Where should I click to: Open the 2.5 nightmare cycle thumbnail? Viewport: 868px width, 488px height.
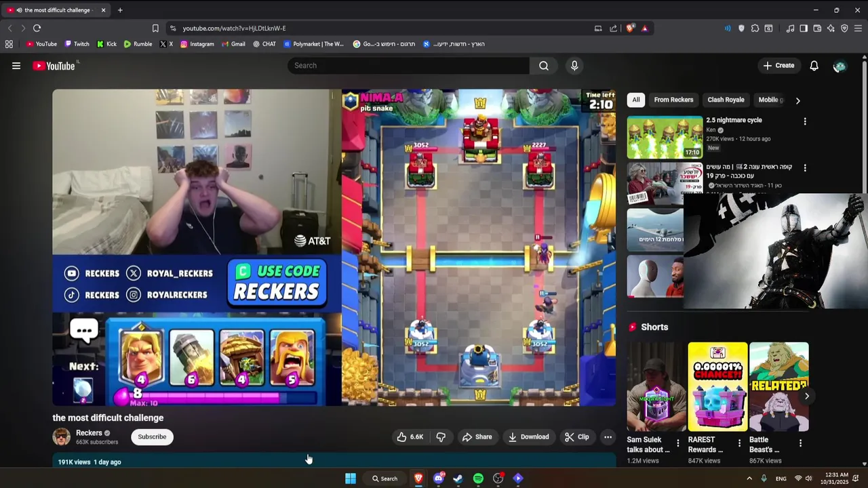[x=665, y=137]
